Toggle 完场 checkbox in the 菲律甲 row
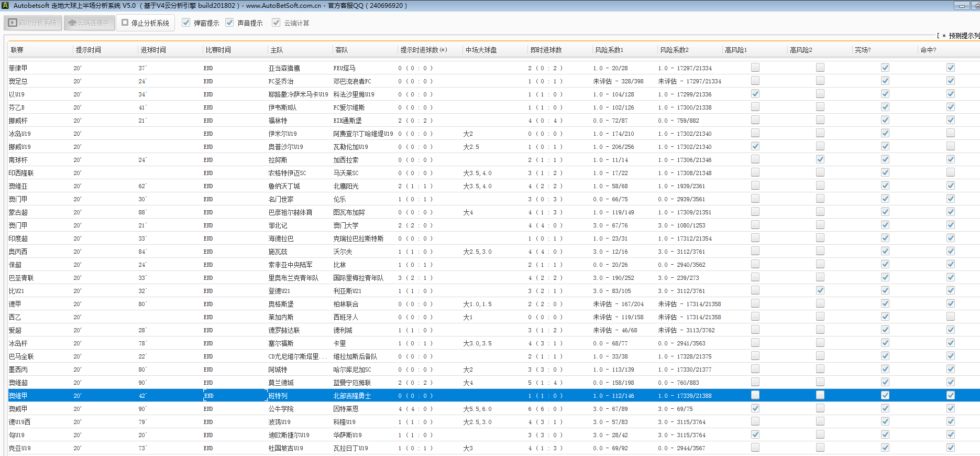This screenshot has width=980, height=456. pyautogui.click(x=885, y=68)
